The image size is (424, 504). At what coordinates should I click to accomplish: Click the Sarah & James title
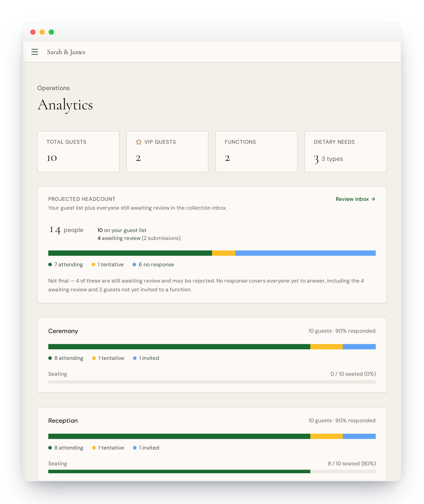(x=66, y=52)
